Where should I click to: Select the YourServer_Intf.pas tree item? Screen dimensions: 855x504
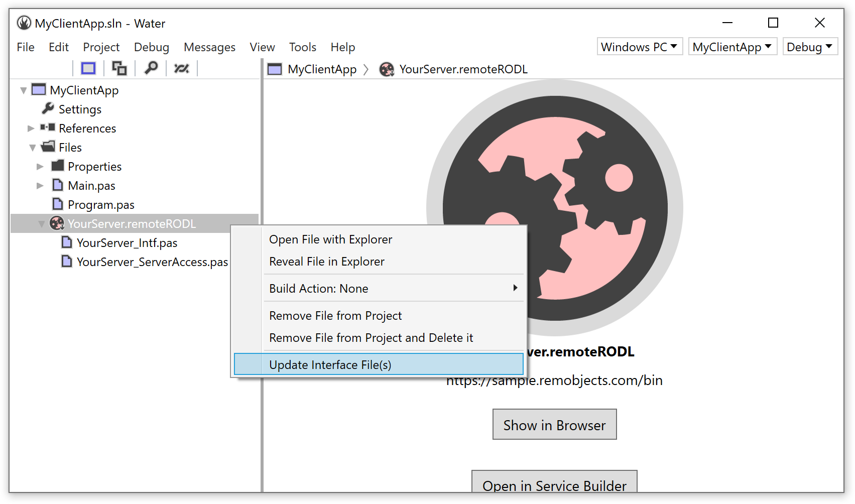coord(127,243)
